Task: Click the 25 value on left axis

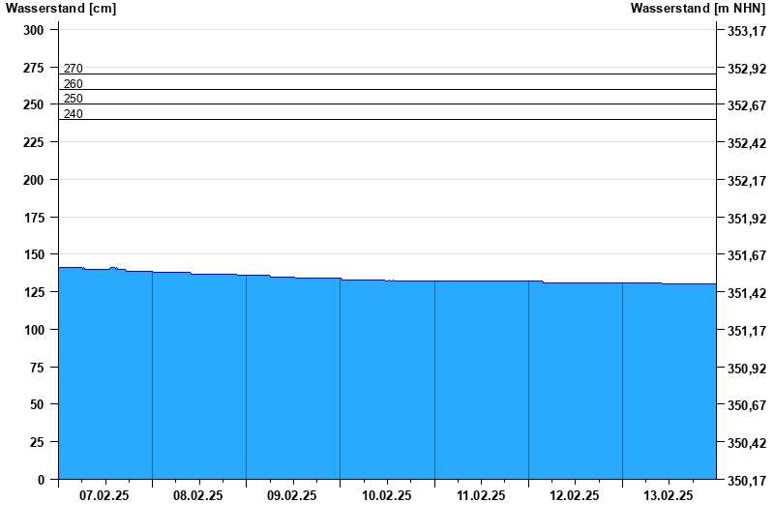Action: (x=37, y=442)
